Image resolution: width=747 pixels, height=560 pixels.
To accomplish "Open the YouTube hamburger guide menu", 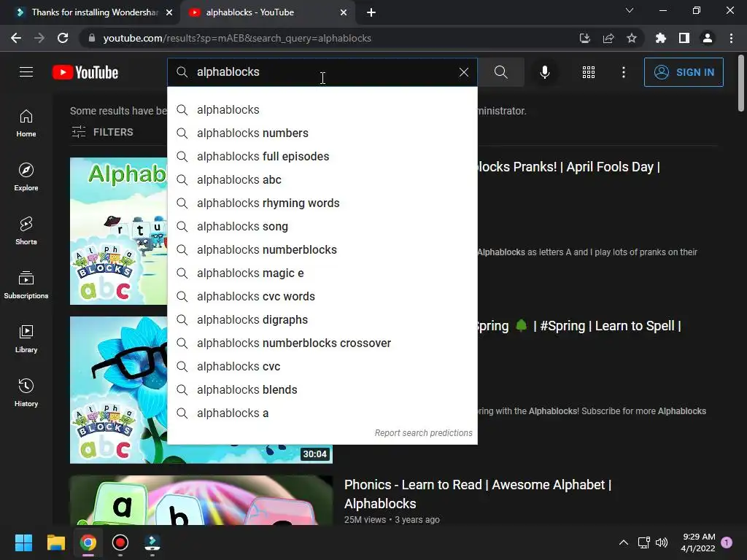I will tap(26, 72).
